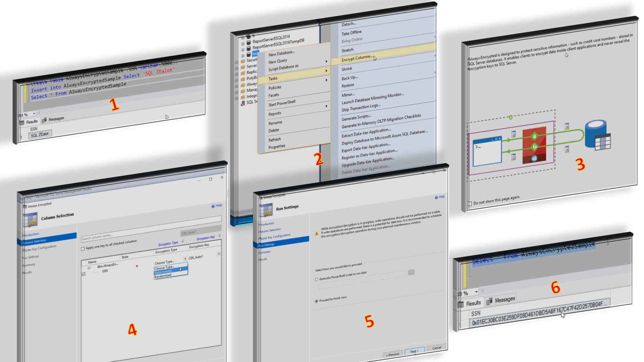Open the CEK_Auto1 encryption key dropdown in grid

[219, 254]
